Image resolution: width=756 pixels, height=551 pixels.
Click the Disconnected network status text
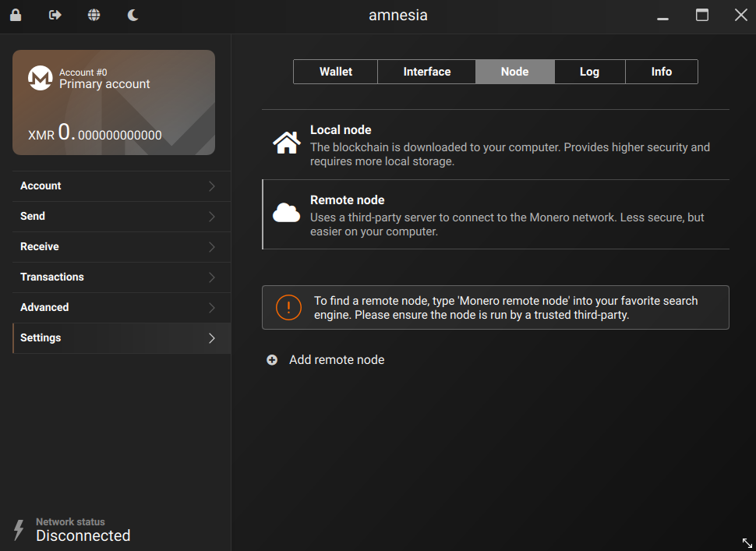click(83, 535)
